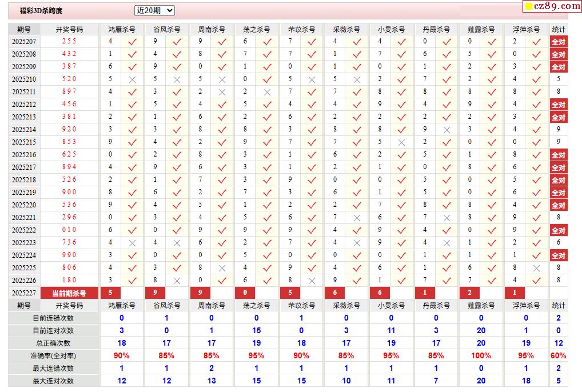Click the 丹霞杀号 header in the bottom header row
The width and height of the screenshot is (582, 392).
[436, 306]
